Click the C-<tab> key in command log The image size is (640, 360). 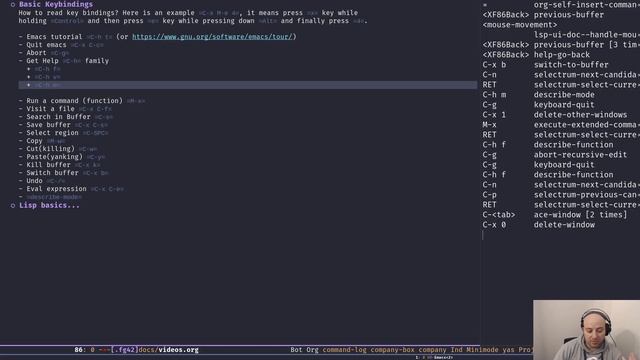pyautogui.click(x=499, y=215)
